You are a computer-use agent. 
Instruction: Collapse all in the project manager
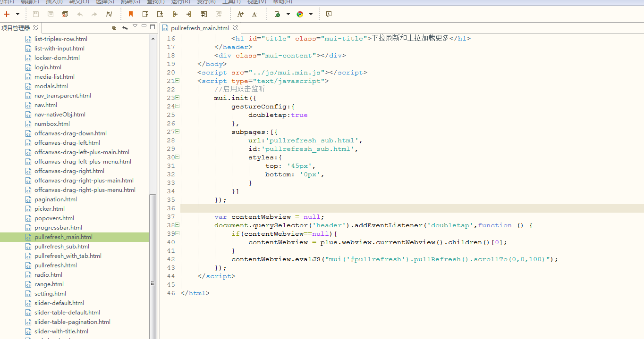[x=114, y=28]
